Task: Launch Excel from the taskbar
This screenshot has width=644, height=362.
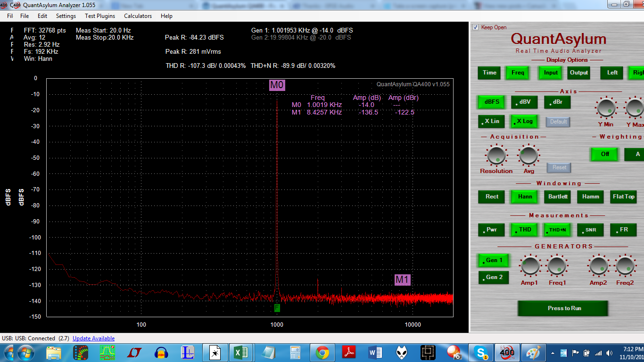Action: point(241,353)
